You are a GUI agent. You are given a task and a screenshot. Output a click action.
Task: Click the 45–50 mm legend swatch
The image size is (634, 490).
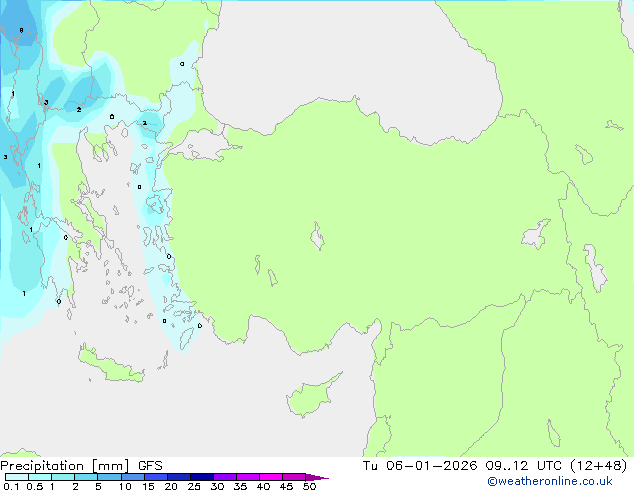(x=294, y=477)
